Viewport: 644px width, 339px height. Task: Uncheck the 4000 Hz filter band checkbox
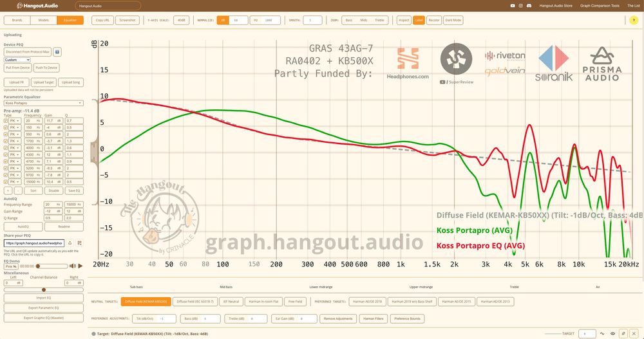coord(6,148)
